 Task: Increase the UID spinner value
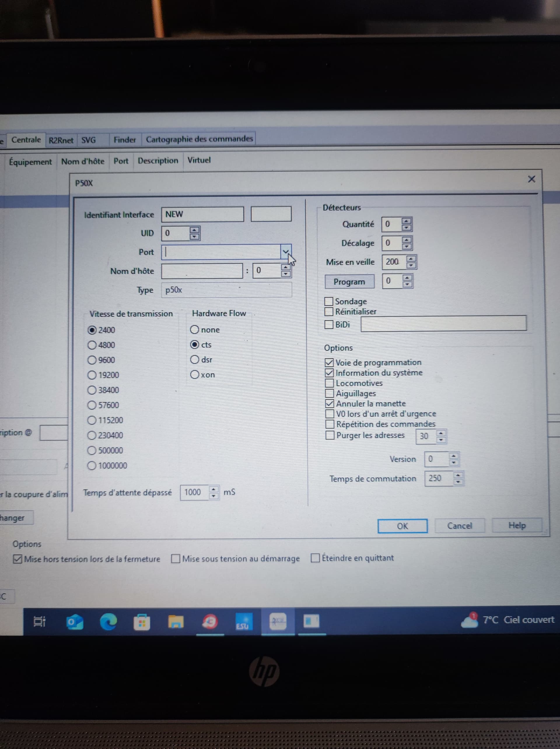tap(194, 230)
